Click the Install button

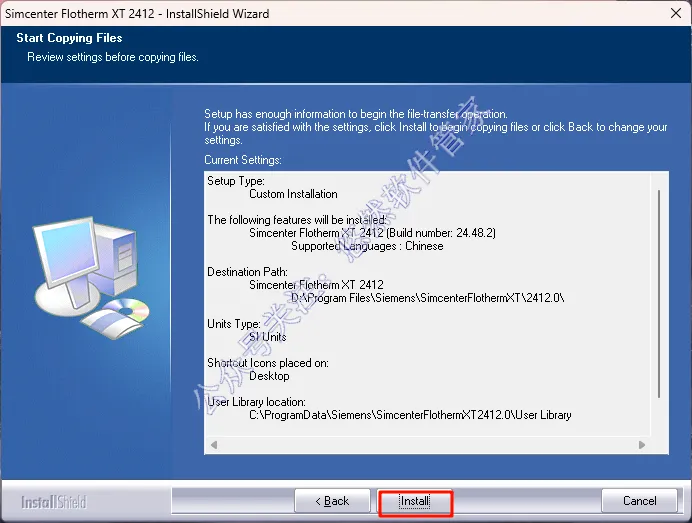[x=415, y=501]
